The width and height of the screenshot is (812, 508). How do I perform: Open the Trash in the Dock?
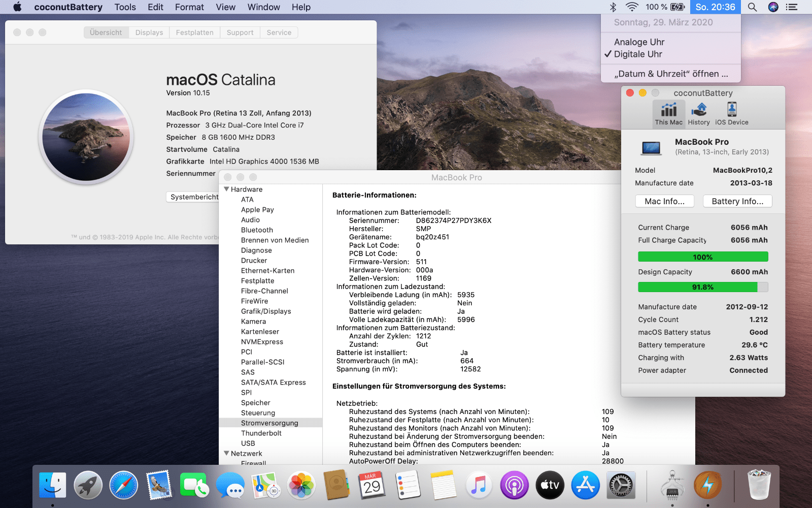click(x=759, y=485)
